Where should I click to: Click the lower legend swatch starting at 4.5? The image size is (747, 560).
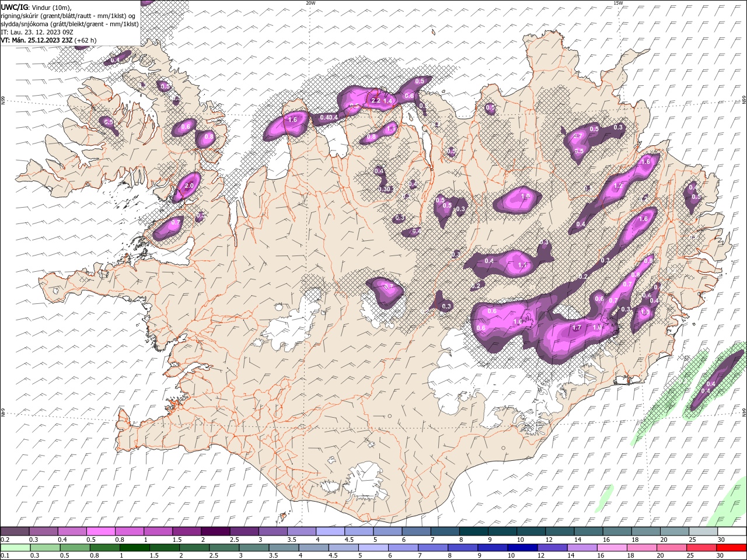pyautogui.click(x=343, y=548)
